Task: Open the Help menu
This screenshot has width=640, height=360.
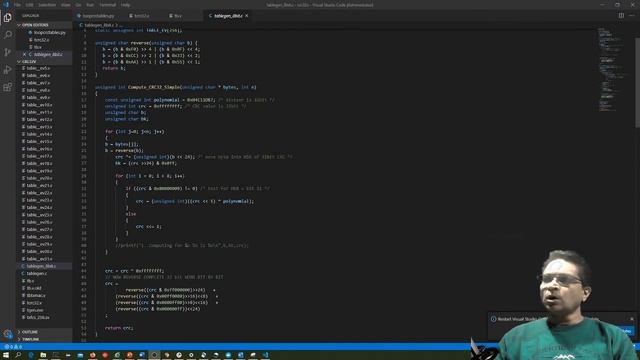Action: [x=125, y=5]
